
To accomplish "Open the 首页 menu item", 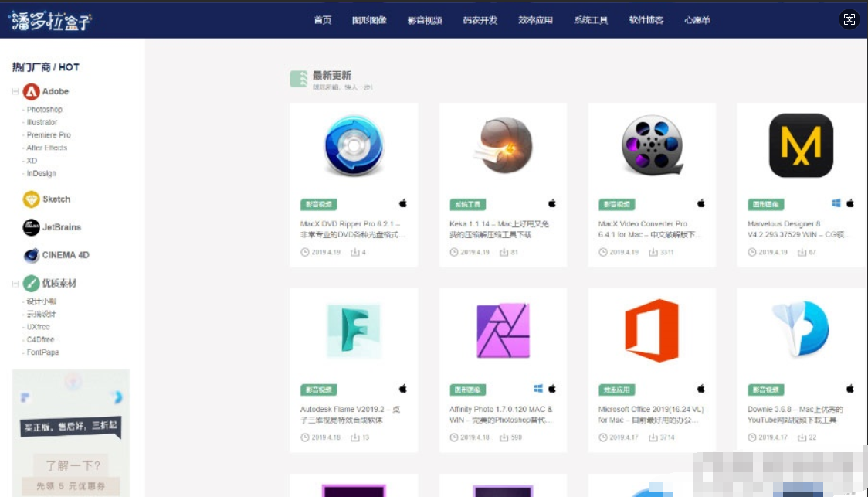I will pos(322,20).
